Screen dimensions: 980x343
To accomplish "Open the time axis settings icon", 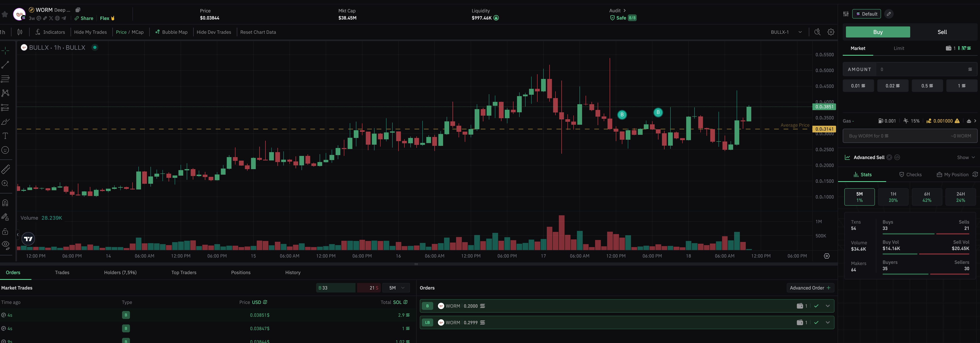I will (x=827, y=256).
